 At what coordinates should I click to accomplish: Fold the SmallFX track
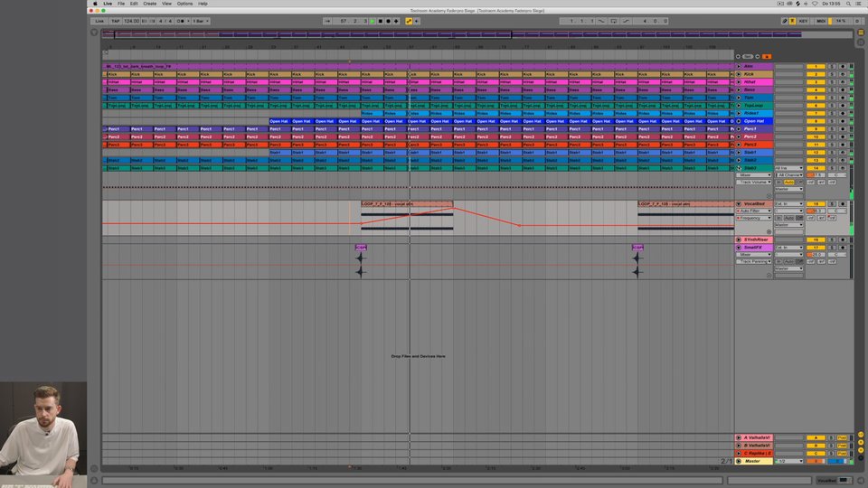coord(739,248)
